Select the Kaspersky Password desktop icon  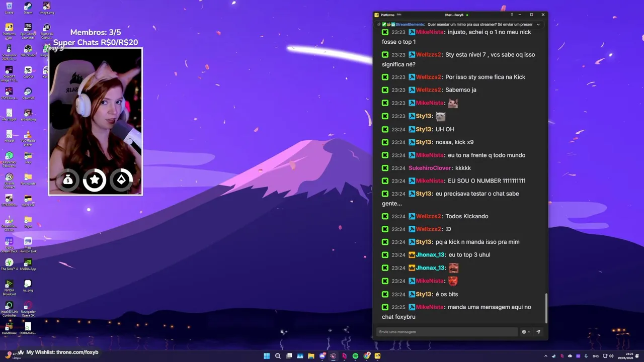(9, 159)
